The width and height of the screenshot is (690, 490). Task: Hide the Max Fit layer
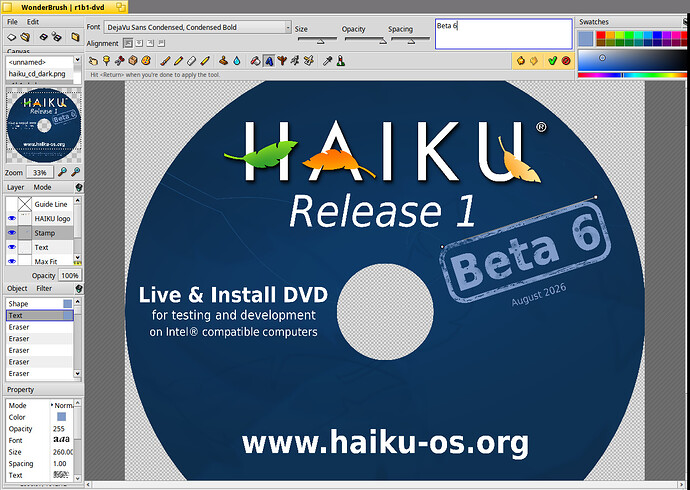click(12, 261)
